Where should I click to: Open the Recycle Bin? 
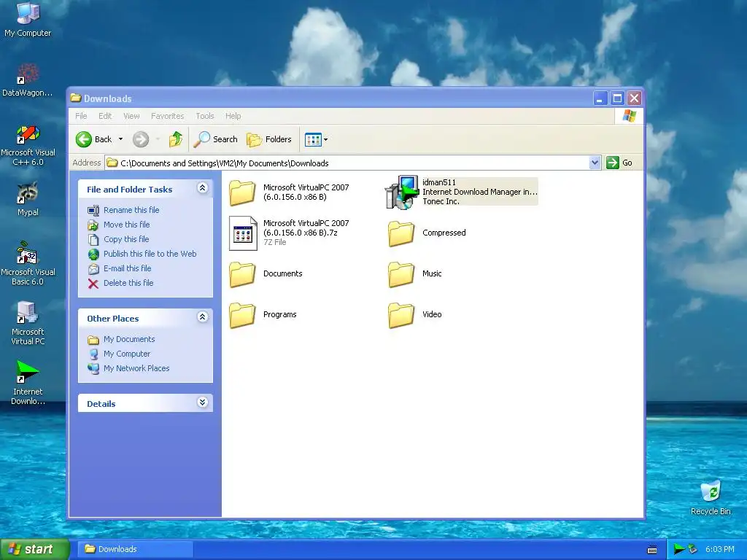click(x=711, y=498)
